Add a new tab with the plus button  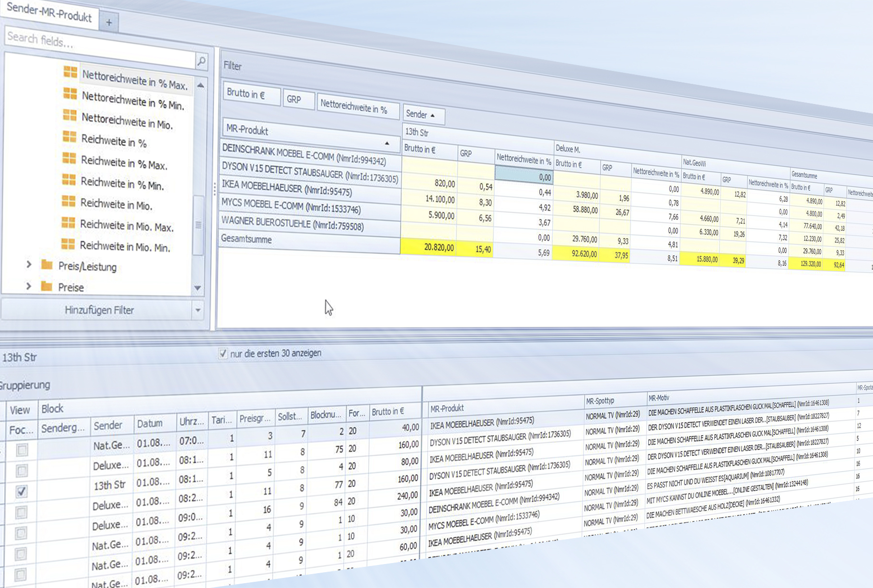click(x=109, y=22)
